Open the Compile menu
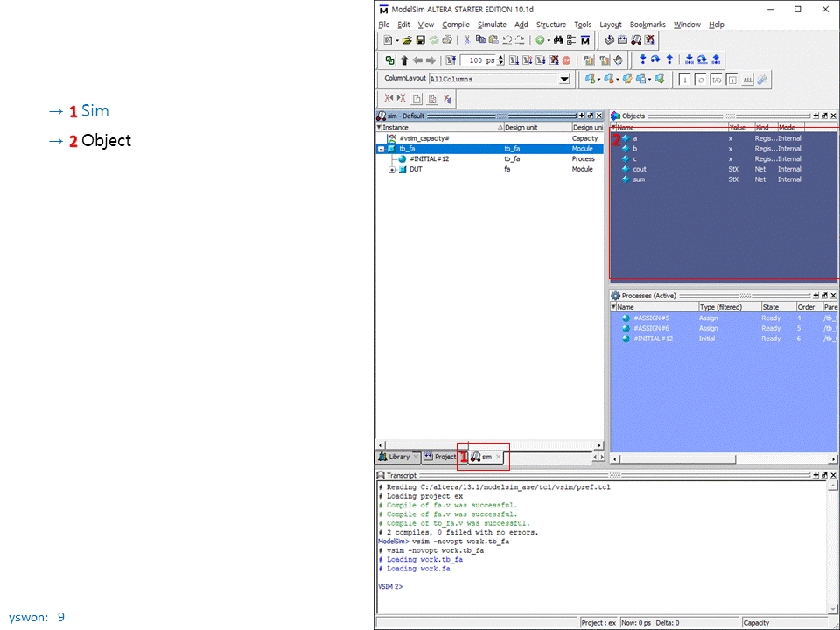The height and width of the screenshot is (630, 840). coord(455,24)
